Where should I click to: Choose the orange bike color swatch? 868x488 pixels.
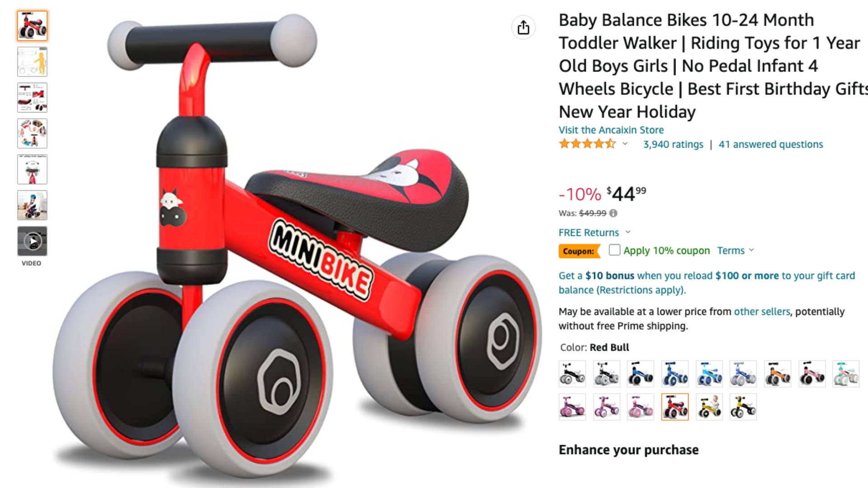coord(778,374)
